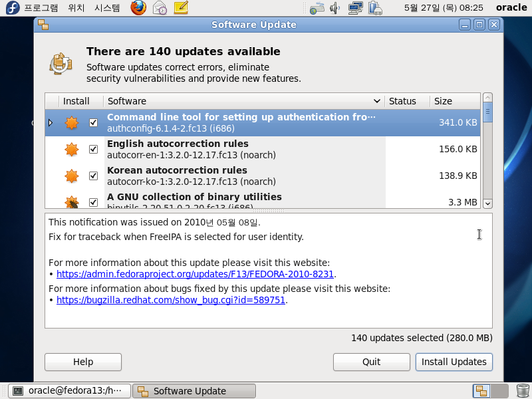Click the FreeIPA traceback fix description
532x399 pixels.
coord(176,237)
